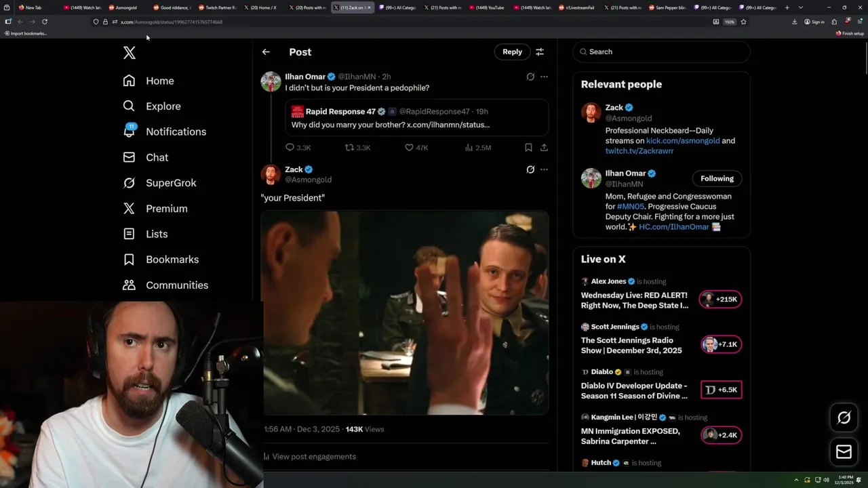This screenshot has height=488, width=868.
Task: Click the Reply button in header
Action: tap(512, 52)
